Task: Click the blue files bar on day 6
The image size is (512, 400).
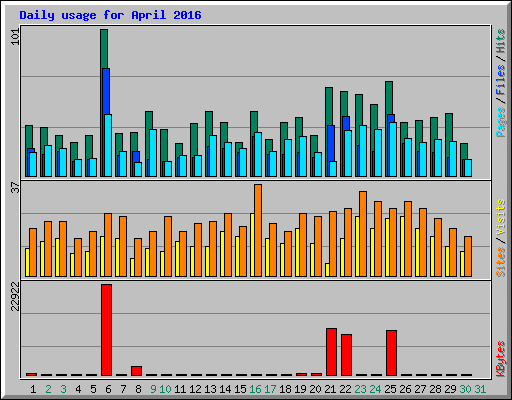Action: click(106, 91)
